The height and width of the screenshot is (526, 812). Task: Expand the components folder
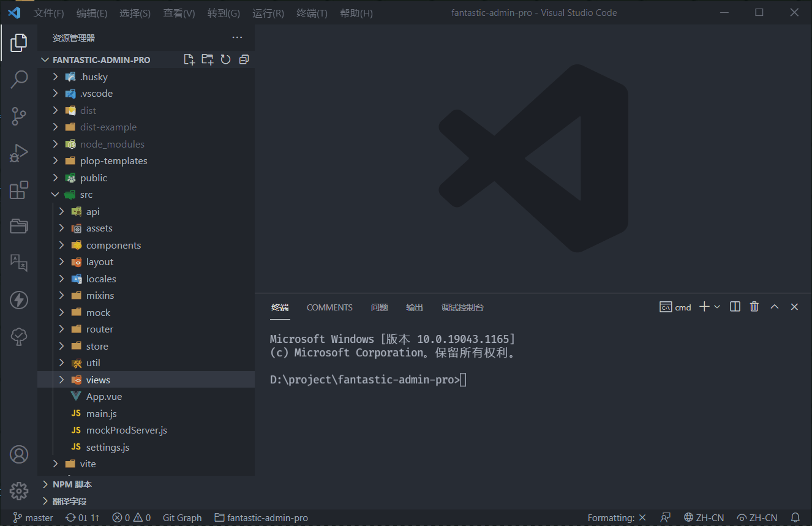point(113,245)
